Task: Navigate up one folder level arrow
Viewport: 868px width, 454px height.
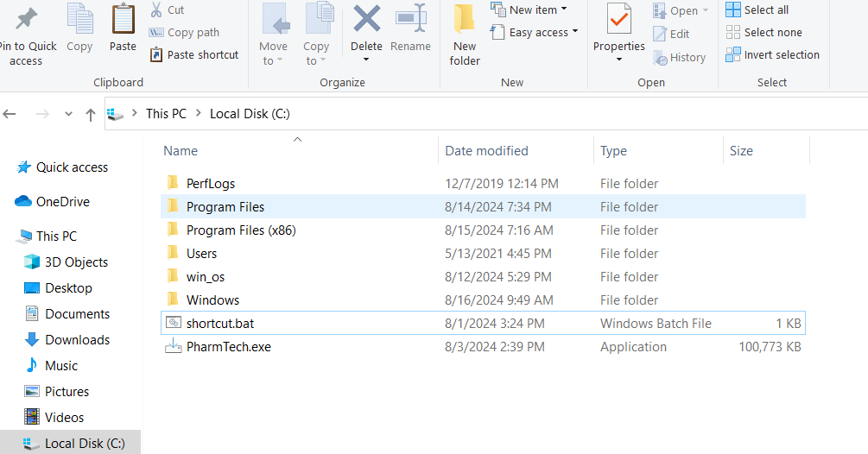Action: coord(91,114)
